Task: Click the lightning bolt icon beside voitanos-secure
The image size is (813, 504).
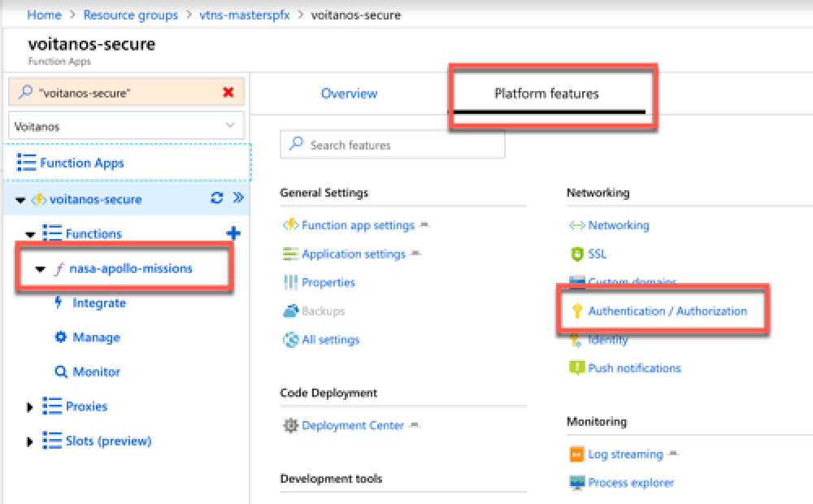Action: 39,199
